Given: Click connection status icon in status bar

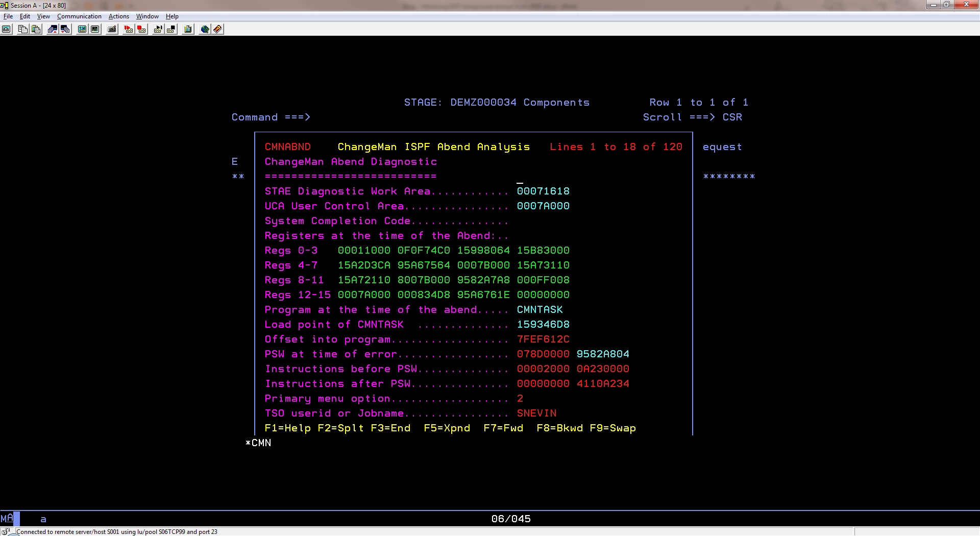Looking at the screenshot, I should [x=7, y=531].
